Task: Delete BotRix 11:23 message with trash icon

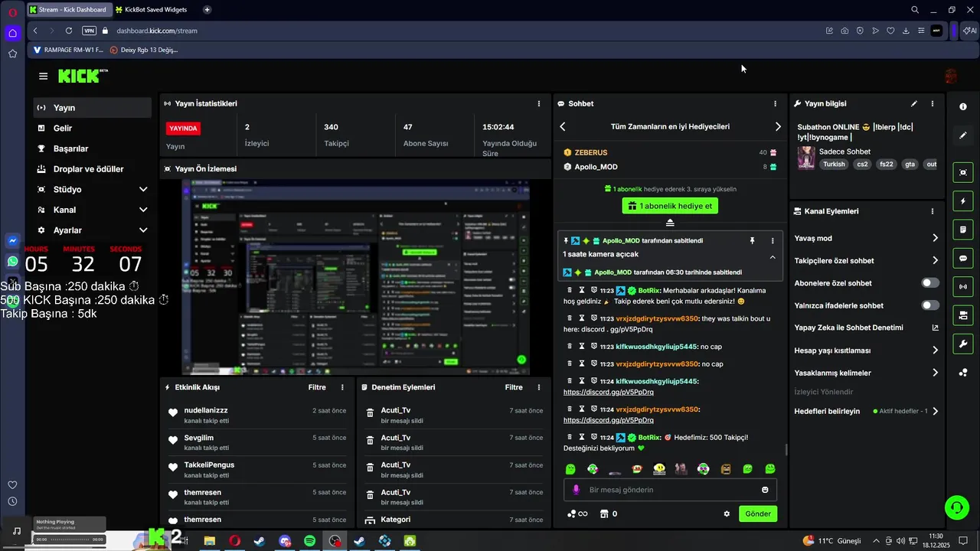Action: click(570, 291)
